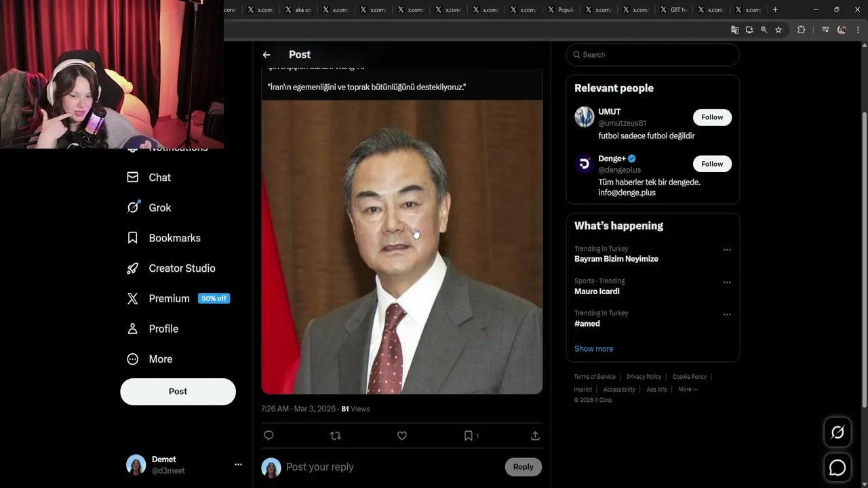868x488 pixels.
Task: Click Show more under What's happening
Action: [593, 349]
